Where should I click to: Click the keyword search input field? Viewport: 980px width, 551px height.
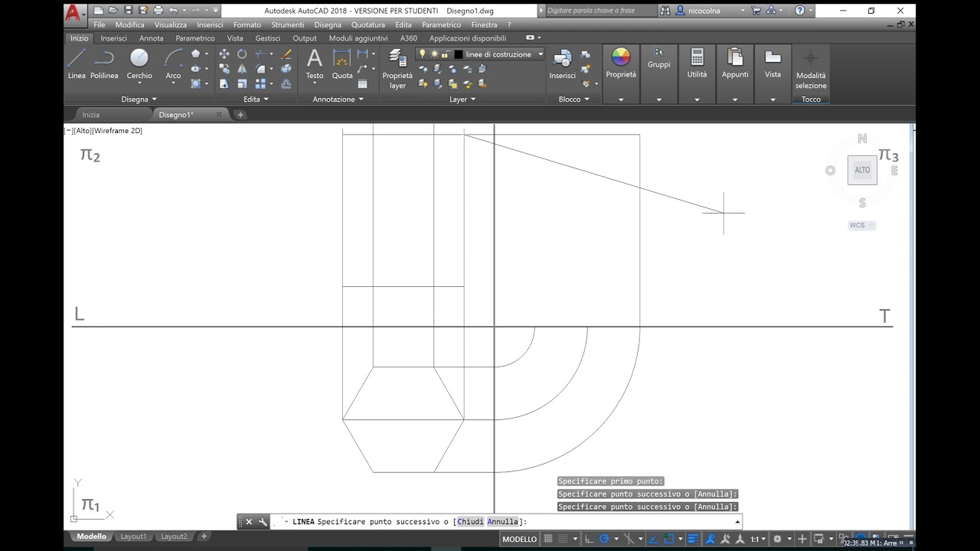coord(599,11)
